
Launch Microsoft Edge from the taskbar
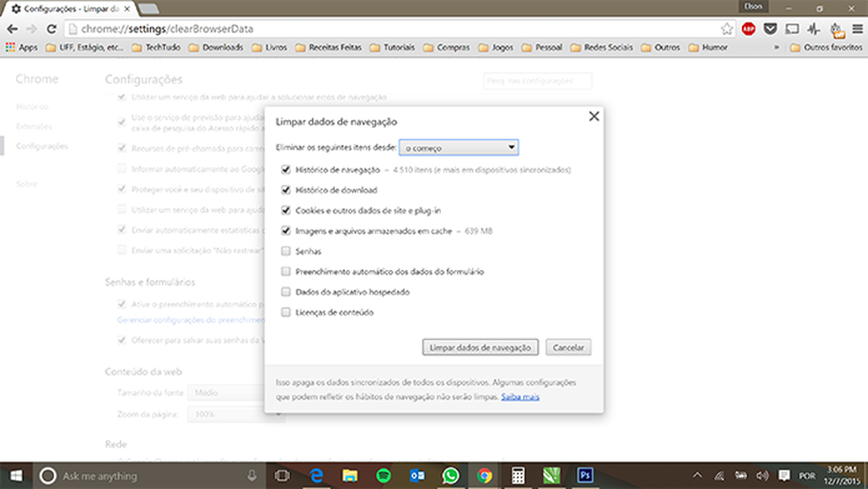(316, 476)
